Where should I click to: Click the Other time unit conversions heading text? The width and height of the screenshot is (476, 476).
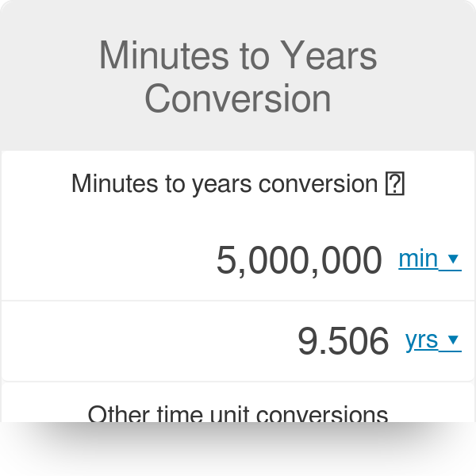[238, 414]
